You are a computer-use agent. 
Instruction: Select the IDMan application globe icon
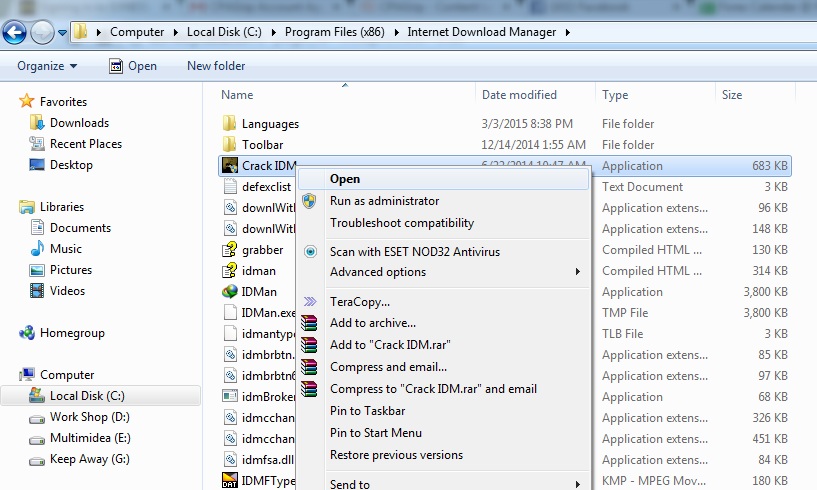pos(230,291)
